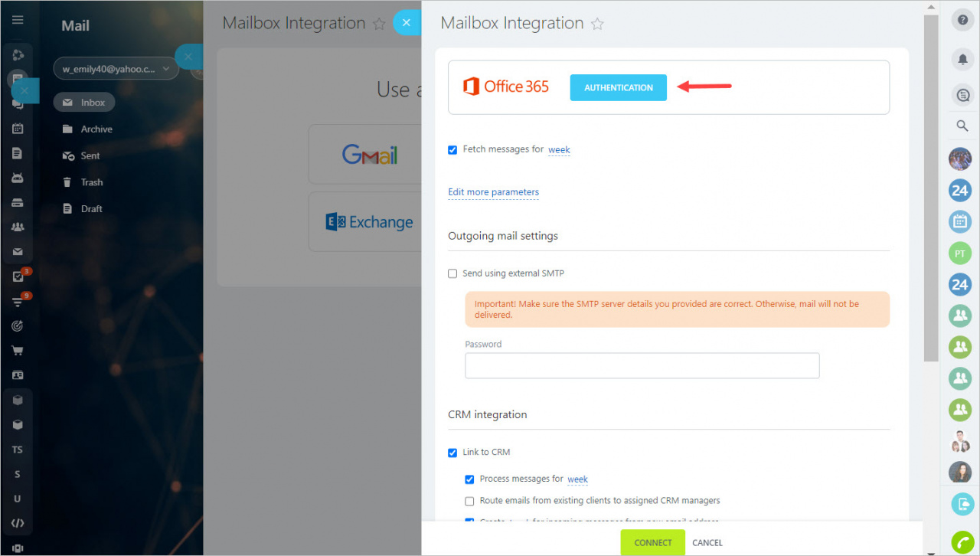
Task: Click the Authentication button
Action: (619, 87)
